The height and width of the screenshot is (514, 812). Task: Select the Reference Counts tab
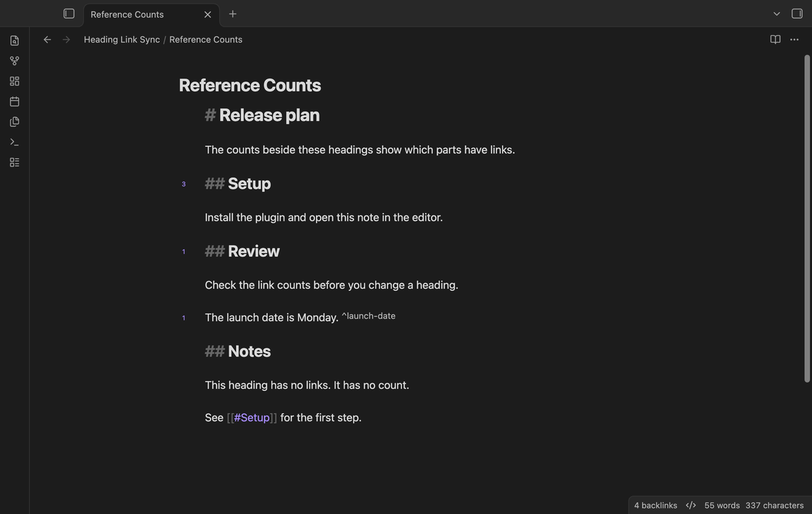pos(150,14)
